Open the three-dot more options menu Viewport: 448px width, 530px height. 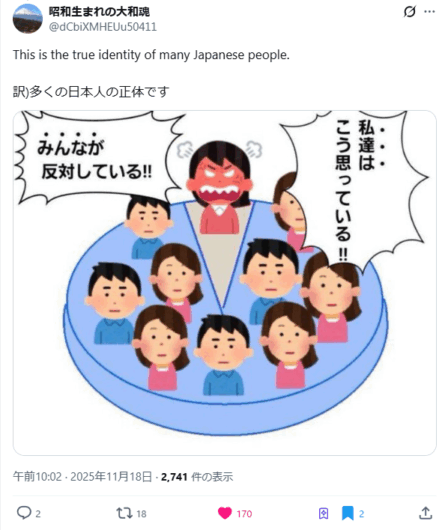tap(429, 11)
